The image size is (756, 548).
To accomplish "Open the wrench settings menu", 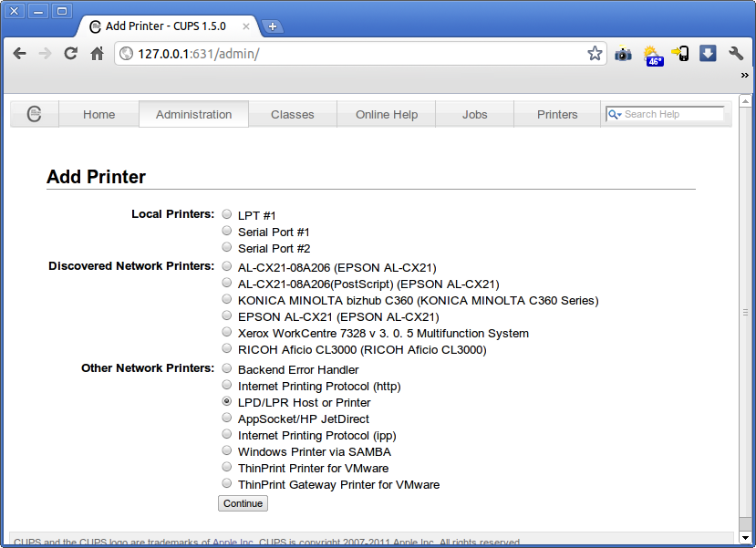I will [736, 54].
